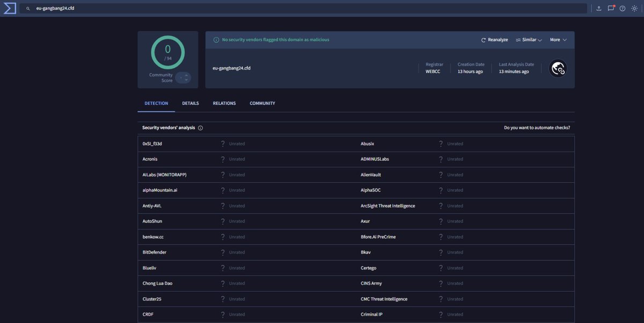Click the unrated question icon for 0xSI_f33d
This screenshot has height=323, width=644.
click(223, 143)
